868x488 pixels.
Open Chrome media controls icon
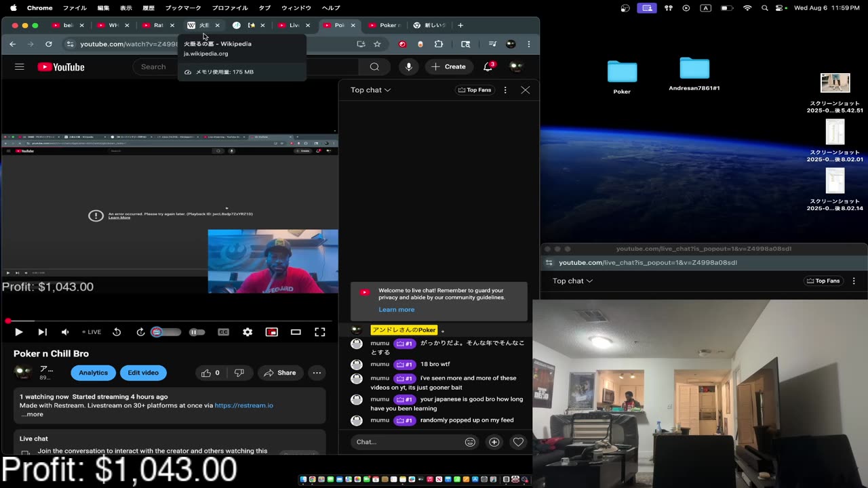(x=493, y=44)
